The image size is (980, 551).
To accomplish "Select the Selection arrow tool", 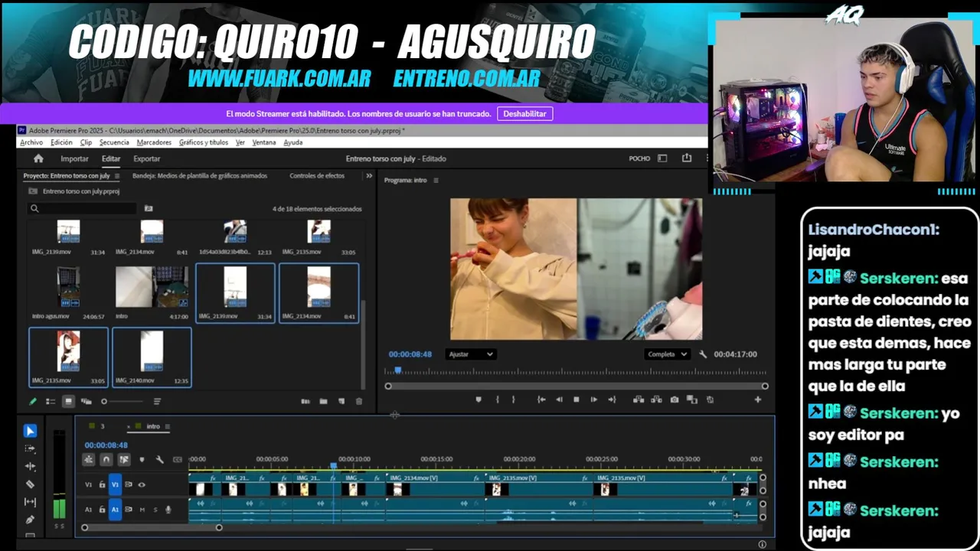I will pos(30,431).
